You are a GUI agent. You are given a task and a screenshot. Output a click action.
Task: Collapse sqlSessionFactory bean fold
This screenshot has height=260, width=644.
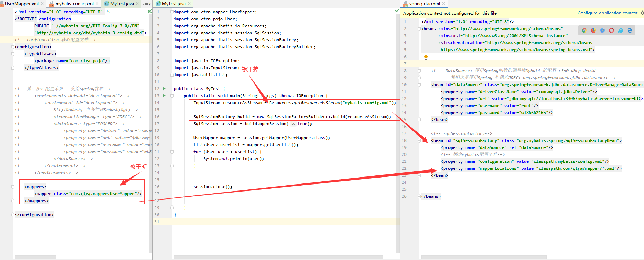click(x=419, y=140)
